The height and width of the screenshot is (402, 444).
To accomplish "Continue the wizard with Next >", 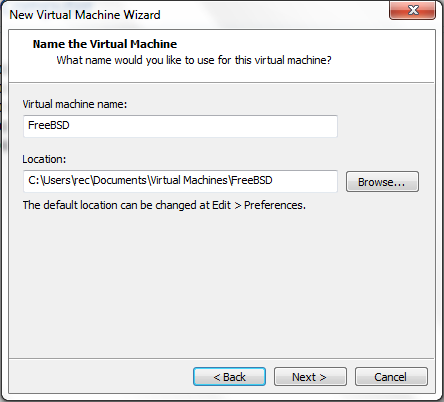I will 310,377.
